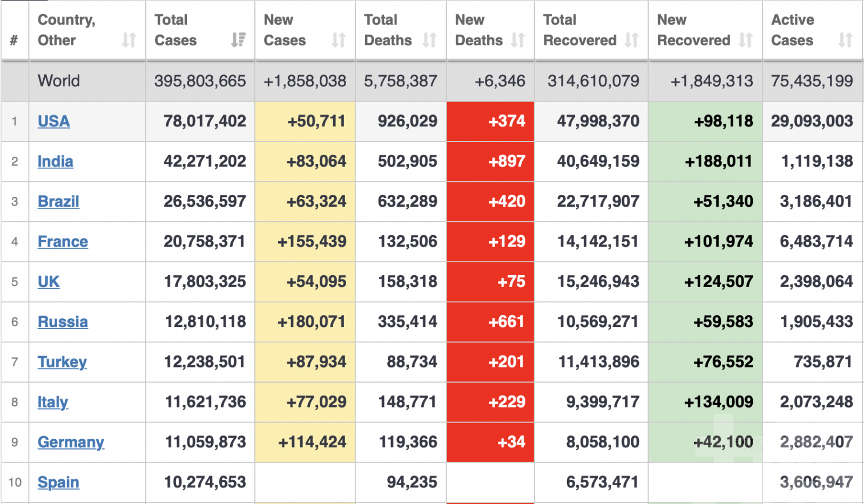Image resolution: width=864 pixels, height=504 pixels.
Task: Sort by New Recovered column arrows
Action: click(x=746, y=40)
